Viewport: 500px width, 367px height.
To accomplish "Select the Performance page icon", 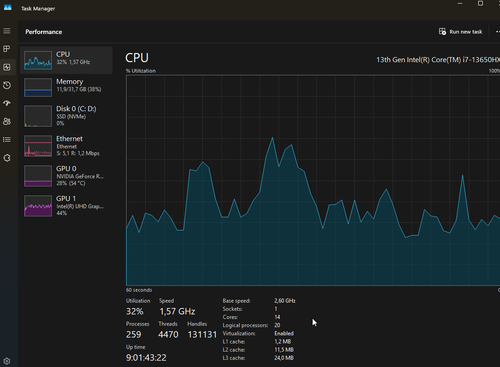I will 7,67.
